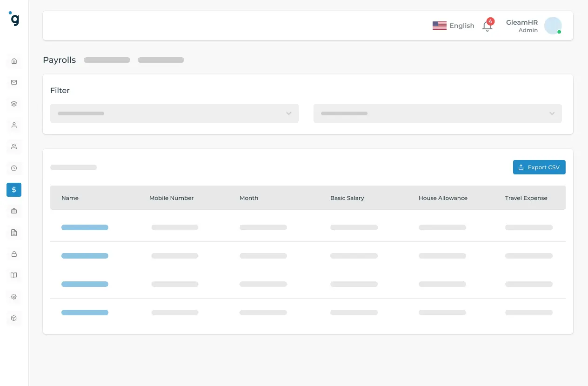This screenshot has width=588, height=386.
Task: Click the cube box sidebar icon
Action: click(14, 318)
